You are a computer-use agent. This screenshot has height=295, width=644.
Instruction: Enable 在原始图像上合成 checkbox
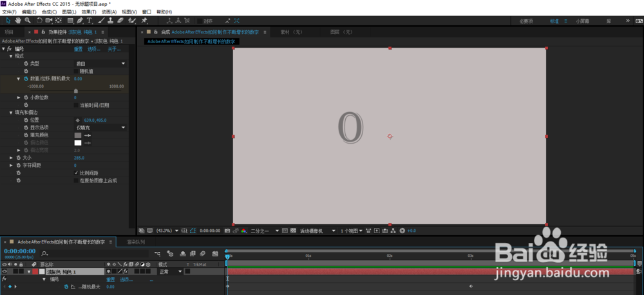click(x=76, y=180)
